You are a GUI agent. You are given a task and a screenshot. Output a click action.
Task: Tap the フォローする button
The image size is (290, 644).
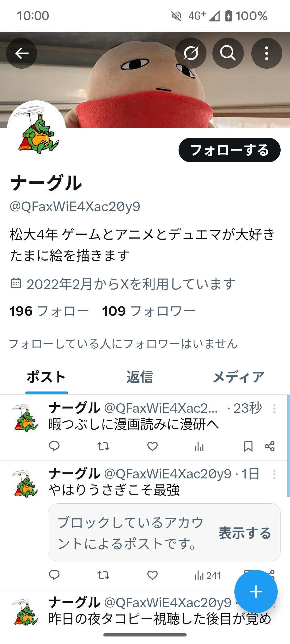pyautogui.click(x=230, y=150)
